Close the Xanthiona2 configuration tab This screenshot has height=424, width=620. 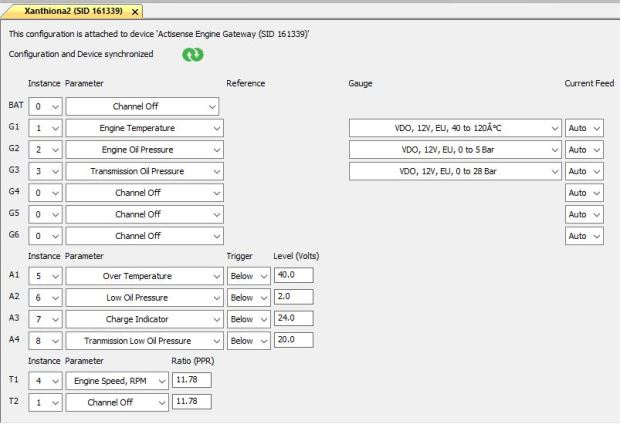pos(135,11)
